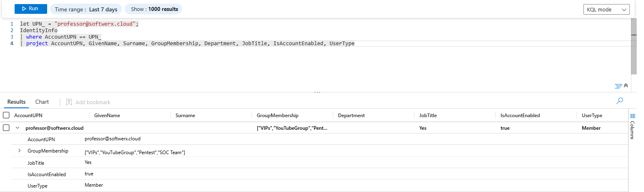The image size is (644, 192).
Task: Check the professor@softwerx.cloud row checkbox
Action: click(x=6, y=128)
